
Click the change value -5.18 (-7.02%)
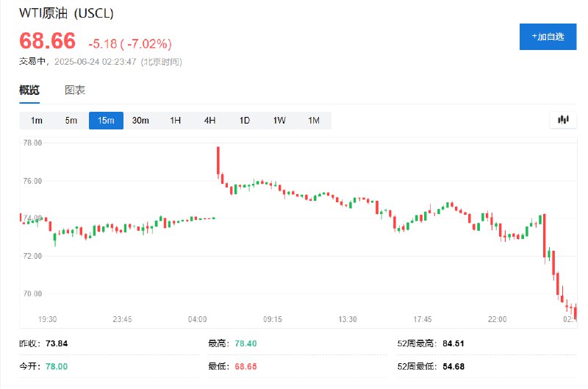pos(130,44)
